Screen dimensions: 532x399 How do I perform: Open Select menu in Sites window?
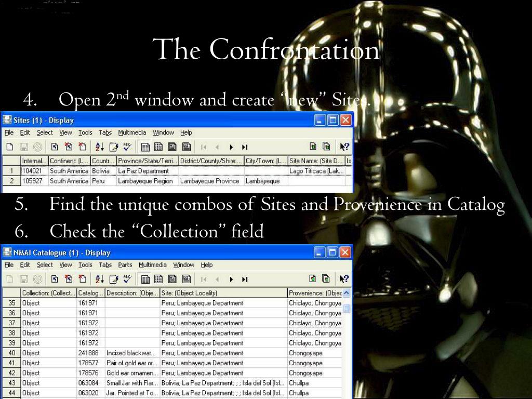(x=45, y=132)
